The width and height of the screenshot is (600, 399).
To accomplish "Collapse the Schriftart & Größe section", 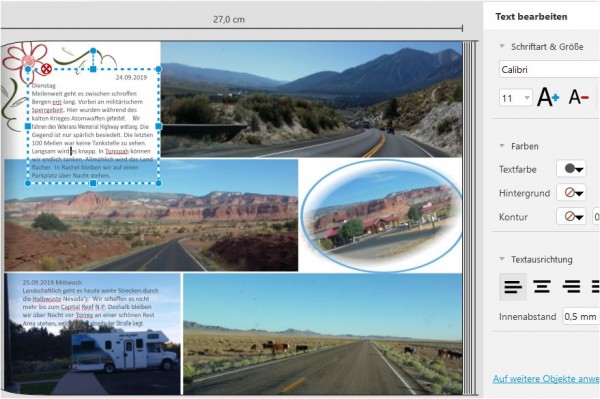I will coord(502,46).
